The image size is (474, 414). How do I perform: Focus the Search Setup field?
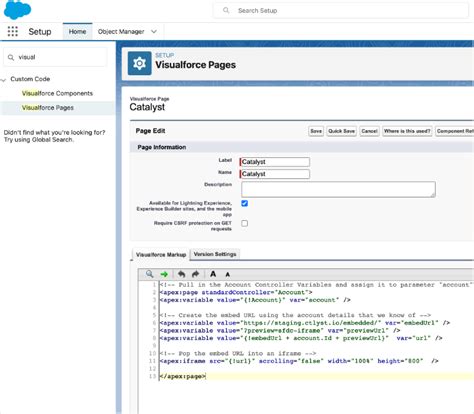[341, 11]
